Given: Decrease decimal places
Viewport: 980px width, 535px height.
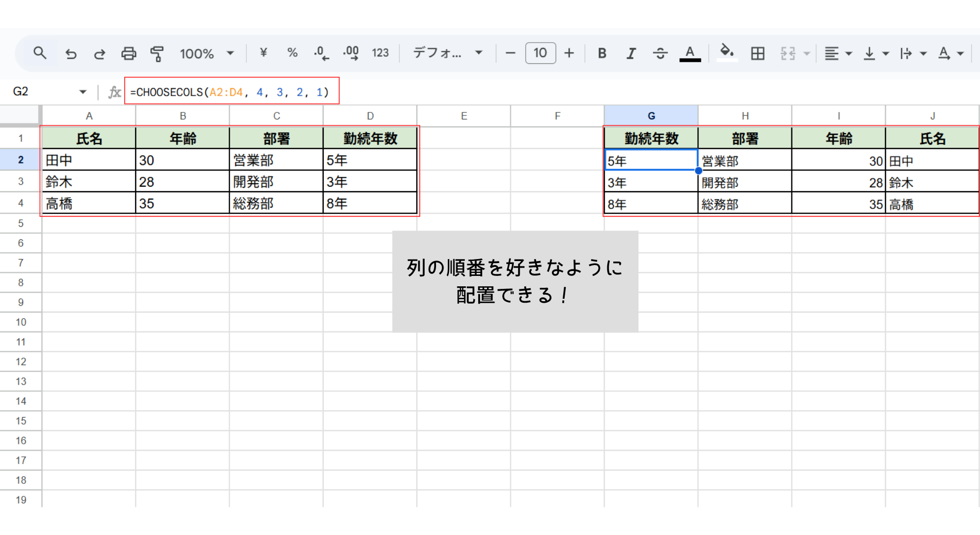Looking at the screenshot, I should tap(321, 53).
